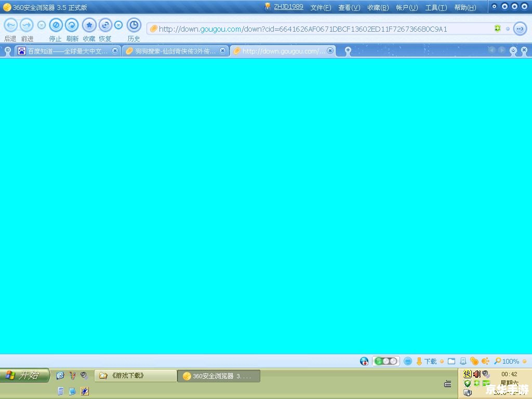Click taskbar clock 00:42

pyautogui.click(x=509, y=374)
